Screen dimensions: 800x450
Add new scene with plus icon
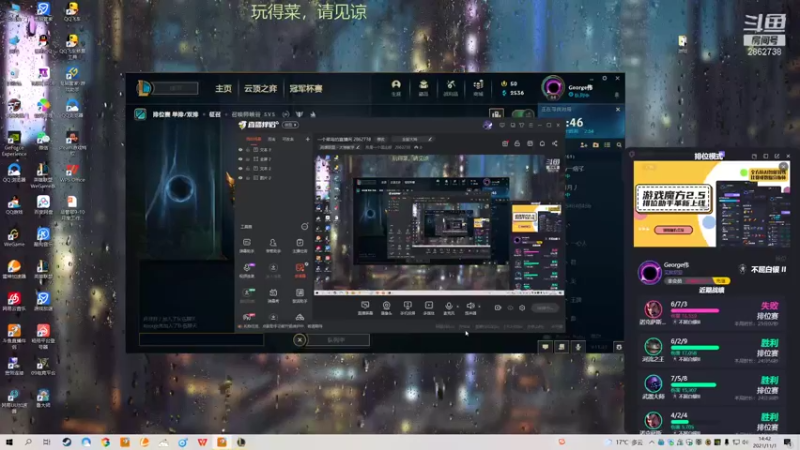(x=307, y=139)
